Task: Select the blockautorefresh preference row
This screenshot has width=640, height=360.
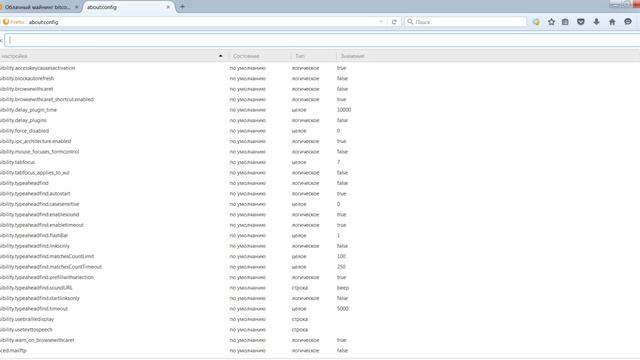Action: pyautogui.click(x=320, y=78)
